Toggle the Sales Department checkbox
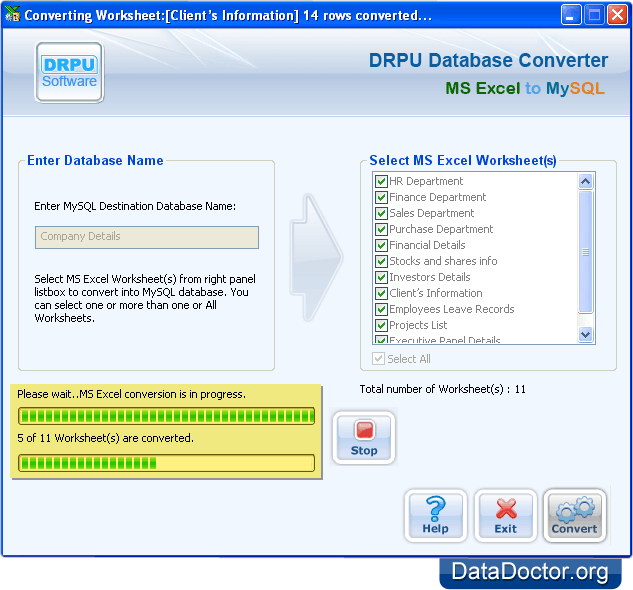Viewport: 633px width, 590px height. [381, 213]
